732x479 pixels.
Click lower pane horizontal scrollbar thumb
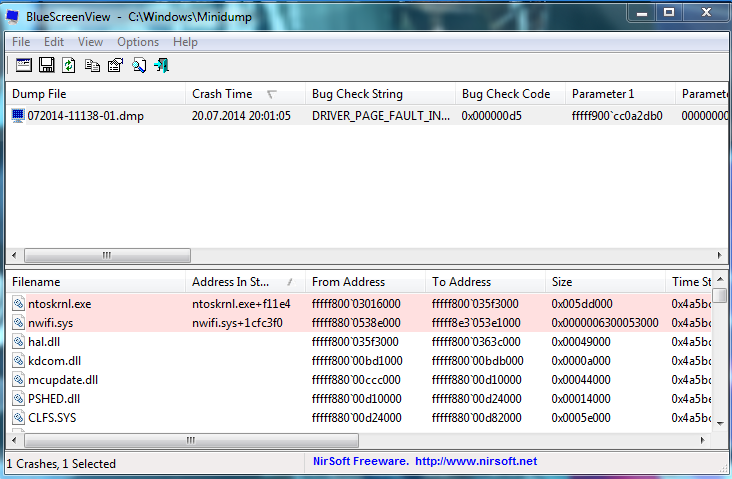(191, 440)
